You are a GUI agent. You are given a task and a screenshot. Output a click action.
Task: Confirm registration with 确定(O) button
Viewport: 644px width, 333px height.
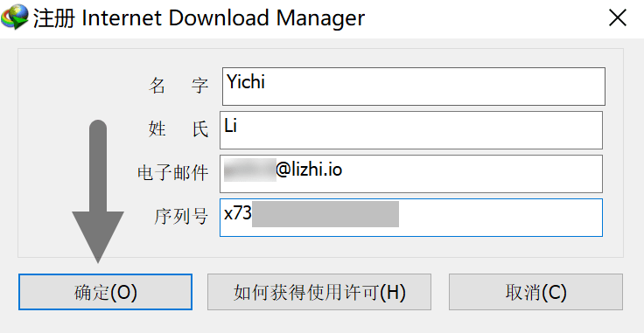pyautogui.click(x=105, y=292)
